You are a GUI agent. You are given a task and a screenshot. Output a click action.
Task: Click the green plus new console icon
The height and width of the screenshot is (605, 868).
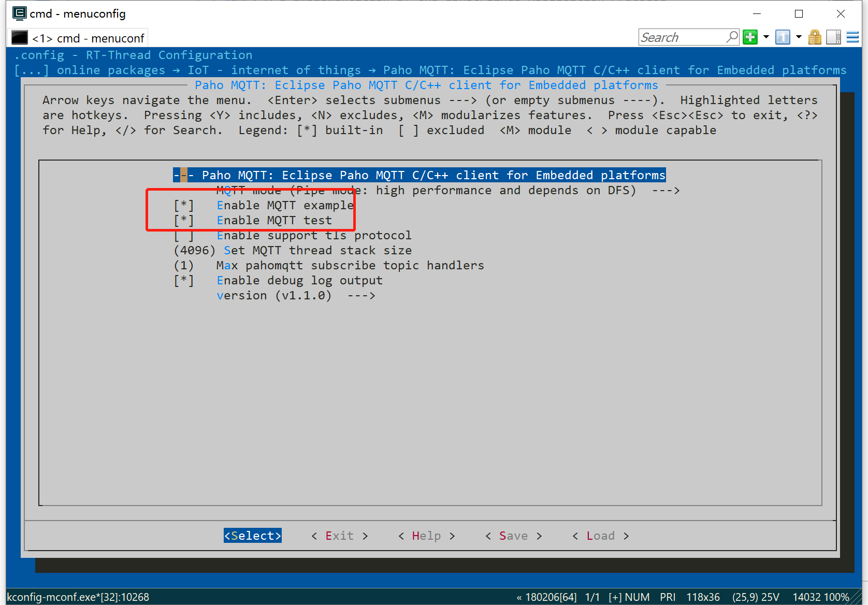click(x=750, y=37)
